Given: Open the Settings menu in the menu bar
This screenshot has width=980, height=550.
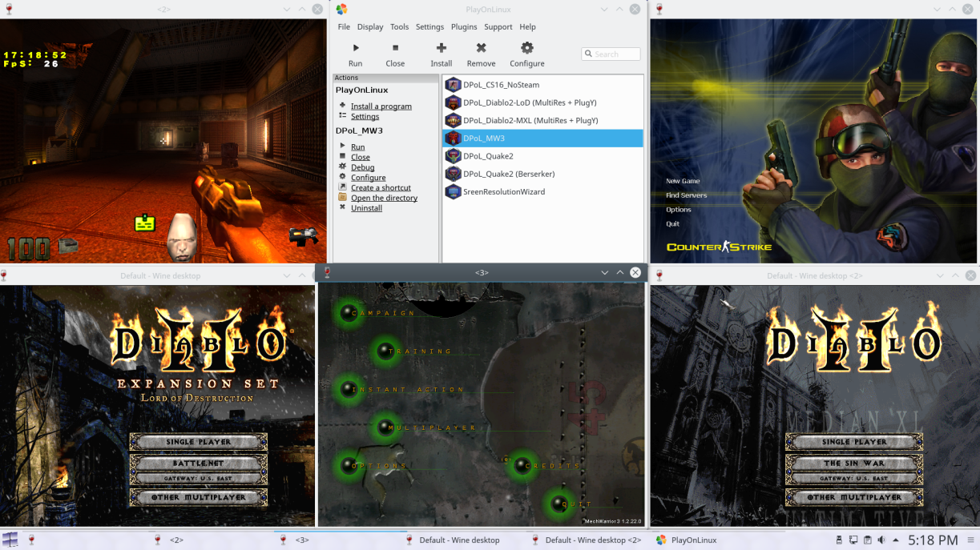Looking at the screenshot, I should point(430,26).
